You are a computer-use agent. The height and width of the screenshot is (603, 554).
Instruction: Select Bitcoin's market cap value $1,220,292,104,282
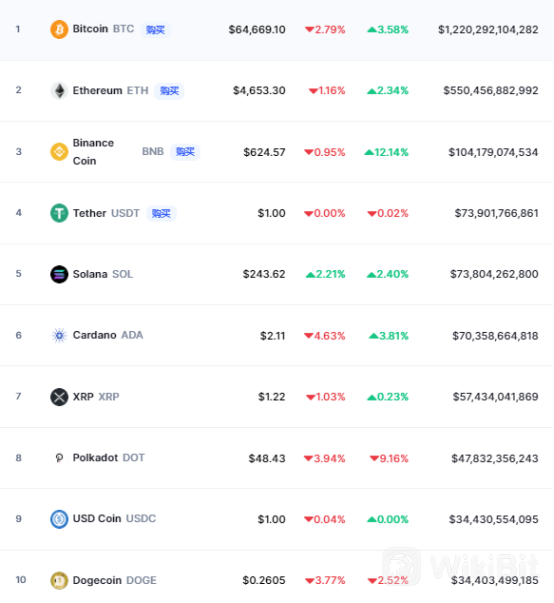tap(488, 30)
